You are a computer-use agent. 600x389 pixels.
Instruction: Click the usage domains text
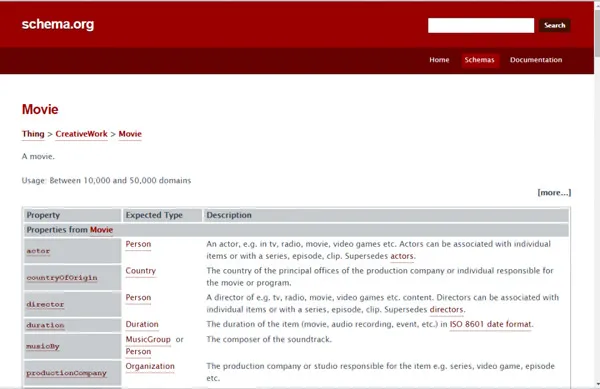(x=106, y=181)
